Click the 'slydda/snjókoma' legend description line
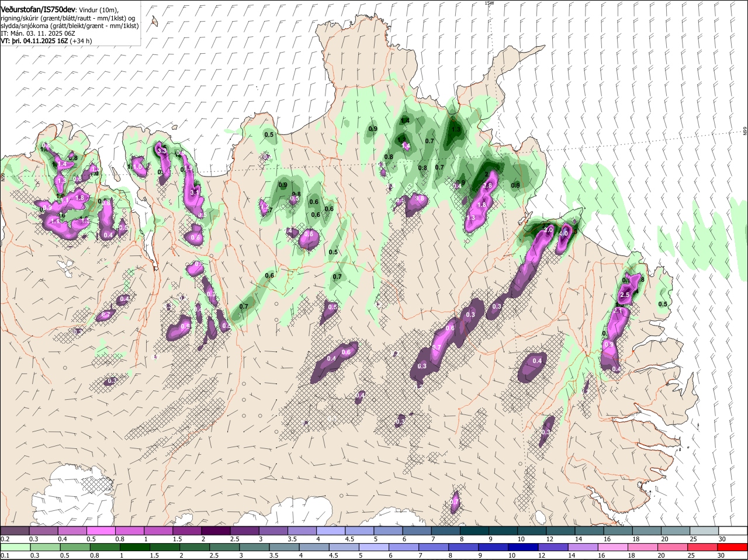The image size is (748, 560). pyautogui.click(x=70, y=26)
